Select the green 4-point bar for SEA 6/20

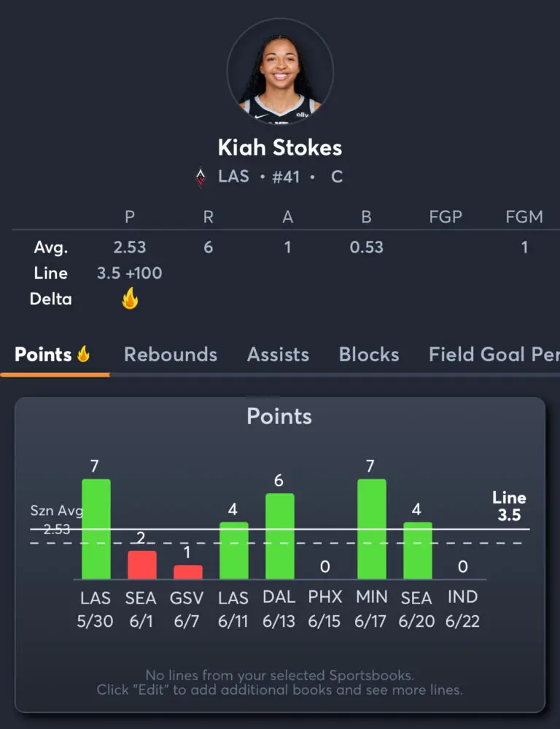tap(418, 550)
